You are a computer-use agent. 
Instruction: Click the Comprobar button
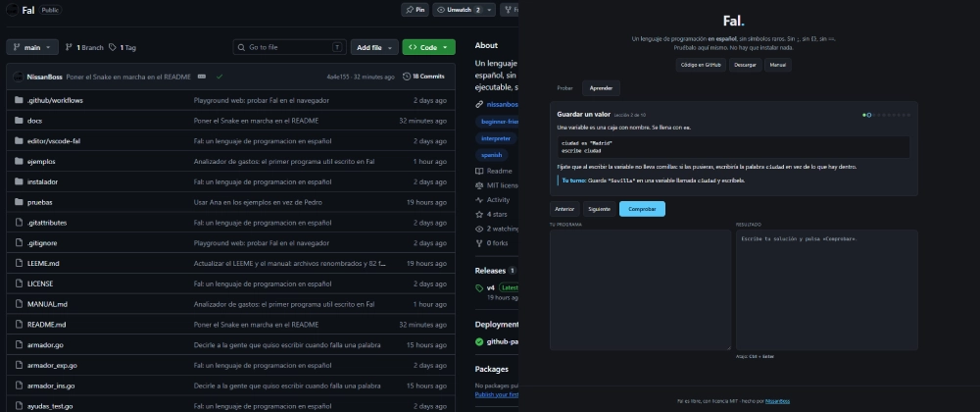point(642,209)
